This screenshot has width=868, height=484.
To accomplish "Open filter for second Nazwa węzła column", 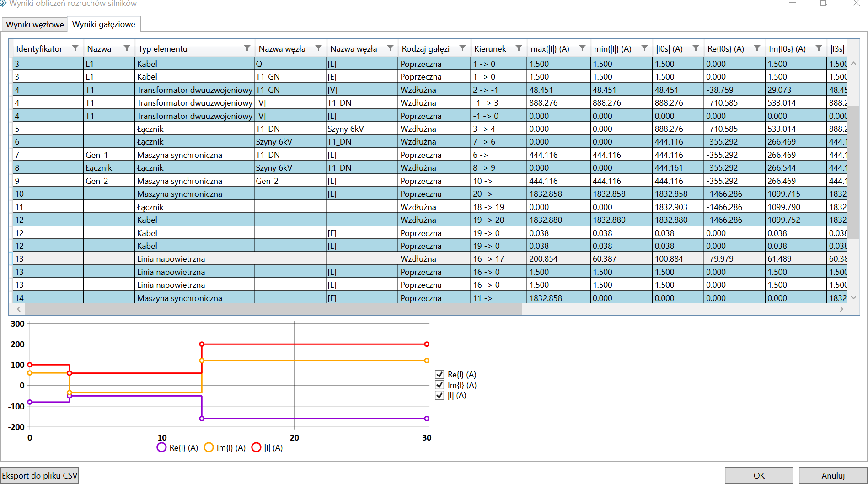I will (390, 48).
